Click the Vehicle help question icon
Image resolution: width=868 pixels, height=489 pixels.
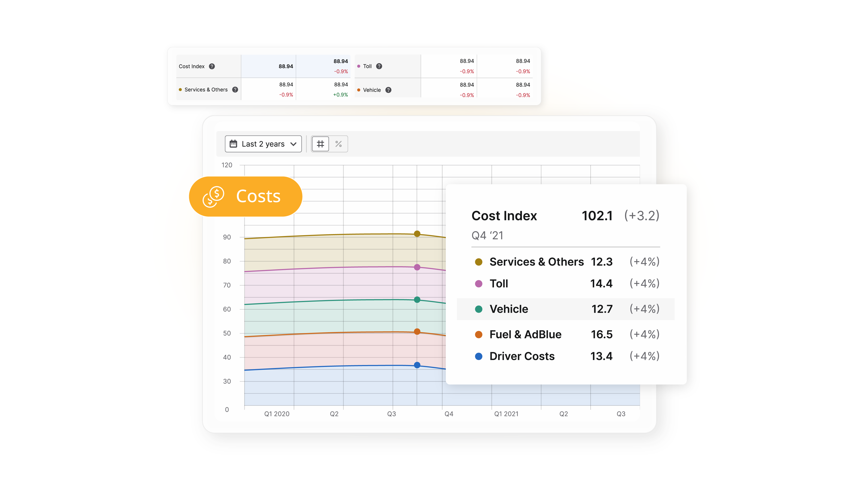pos(388,90)
